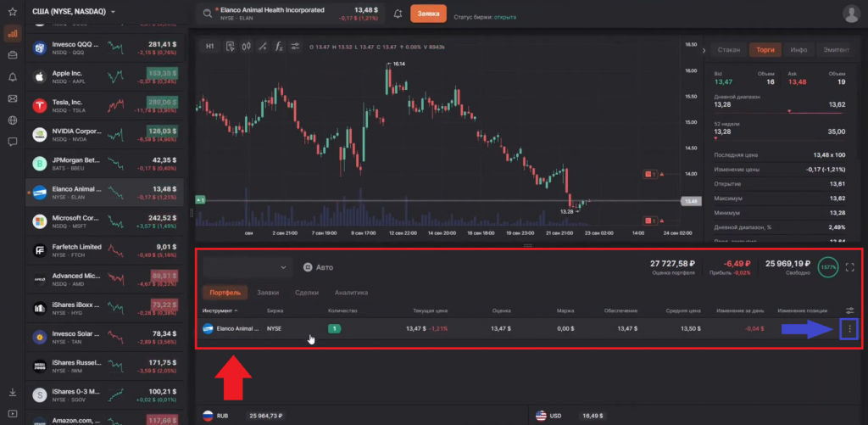Screen dimensions: 868x425
Task: Open США (NYSE, NASDAQ) market dropdown
Action: [x=74, y=12]
